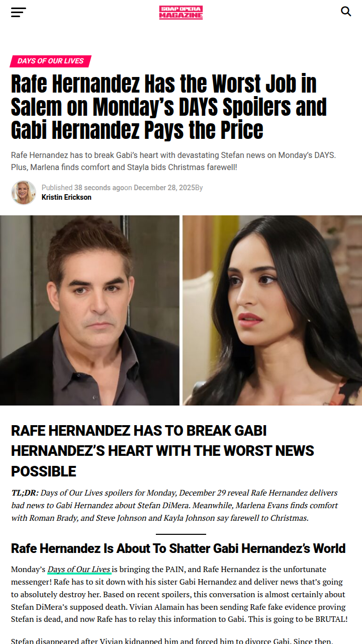Click the paragraph starting with Monday's

[179, 594]
